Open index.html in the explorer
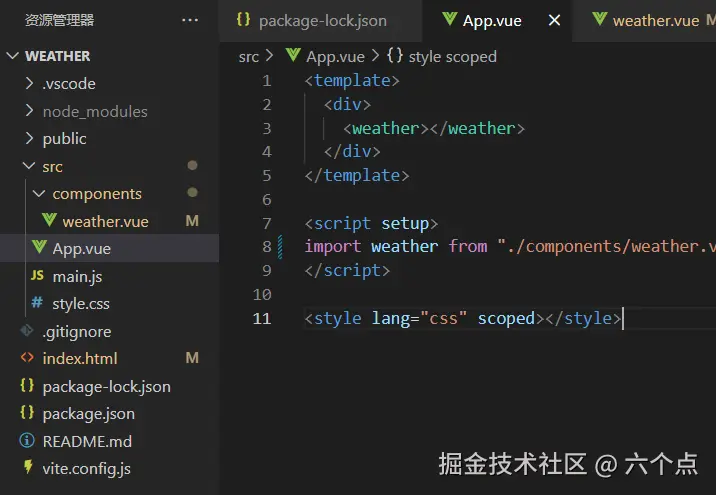The image size is (716, 495). (80, 359)
